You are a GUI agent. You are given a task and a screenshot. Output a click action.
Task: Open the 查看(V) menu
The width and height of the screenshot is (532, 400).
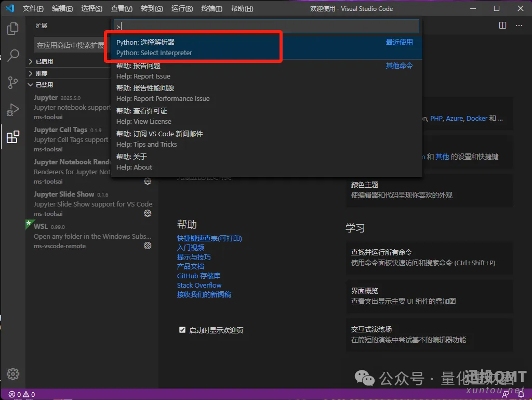point(122,8)
